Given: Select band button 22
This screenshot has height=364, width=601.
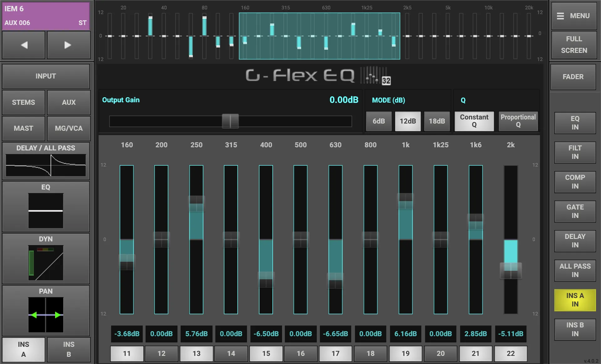Looking at the screenshot, I should [511, 353].
